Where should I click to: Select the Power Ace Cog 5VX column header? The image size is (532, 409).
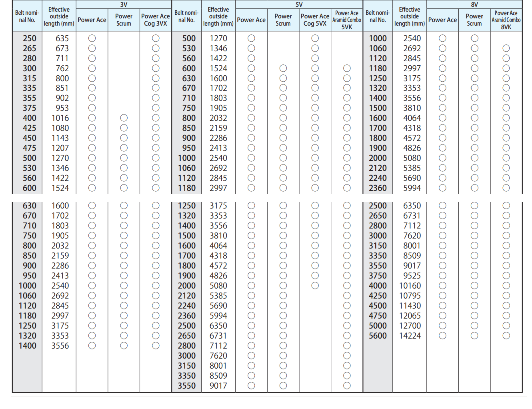(315, 20)
